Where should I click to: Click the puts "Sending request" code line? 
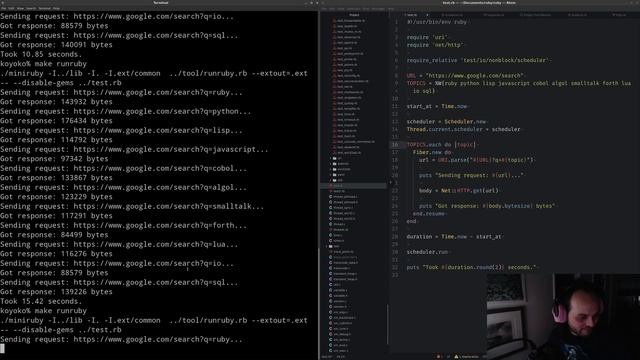471,175
